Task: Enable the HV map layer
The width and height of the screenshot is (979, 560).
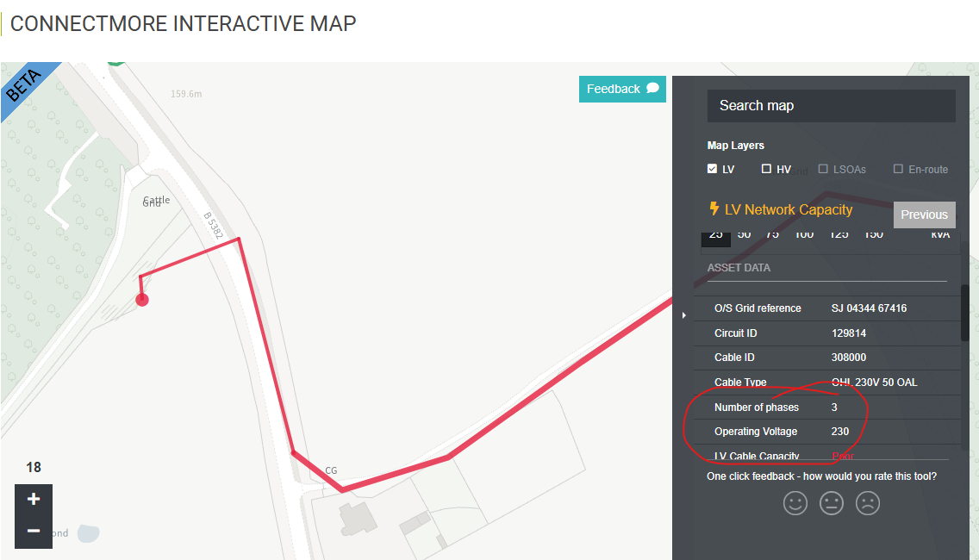Action: coord(766,169)
